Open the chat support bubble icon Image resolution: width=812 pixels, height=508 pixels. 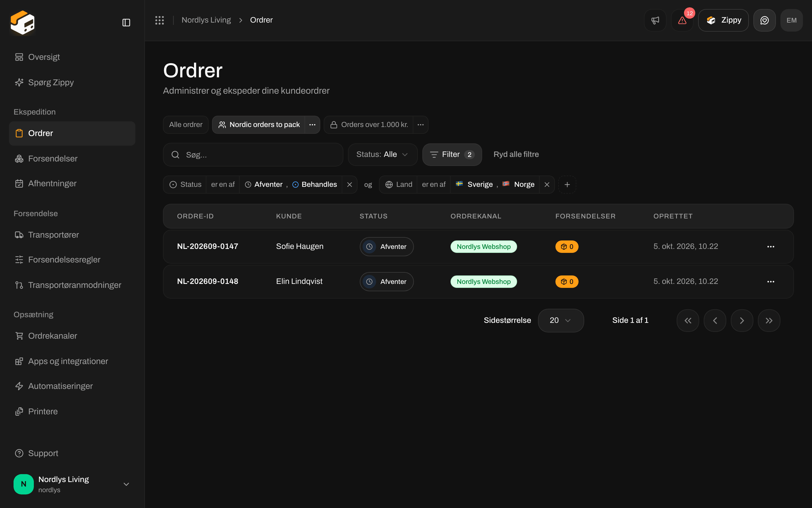764,20
